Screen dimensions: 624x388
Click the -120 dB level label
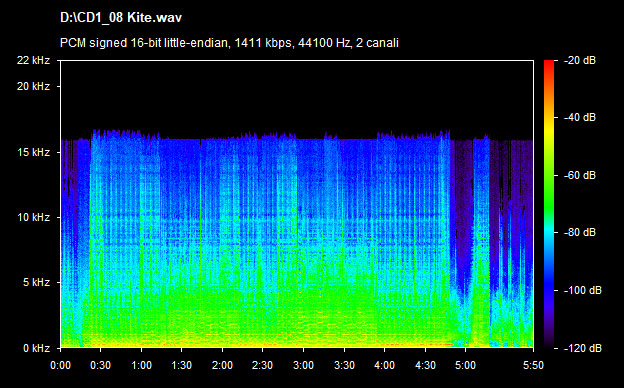coord(583,348)
